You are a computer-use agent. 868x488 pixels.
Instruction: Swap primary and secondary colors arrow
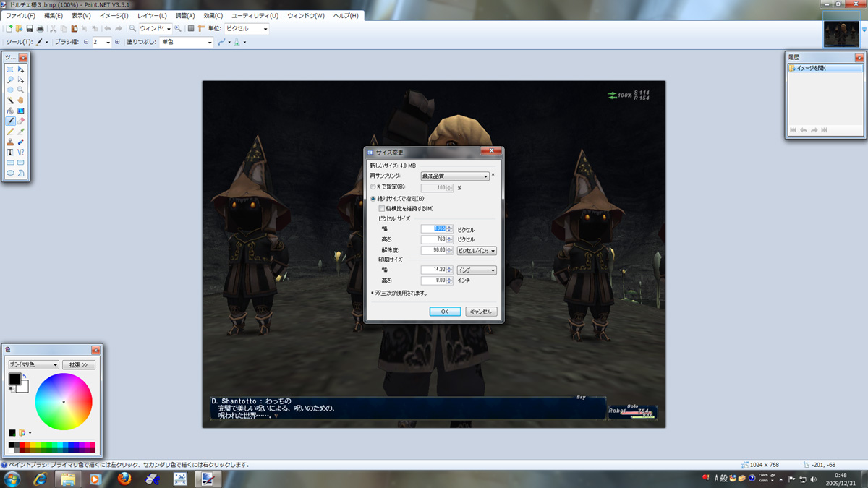coord(25,376)
